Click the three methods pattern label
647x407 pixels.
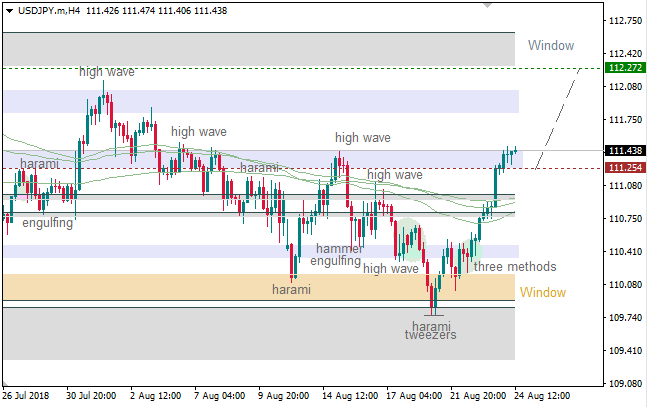515,267
